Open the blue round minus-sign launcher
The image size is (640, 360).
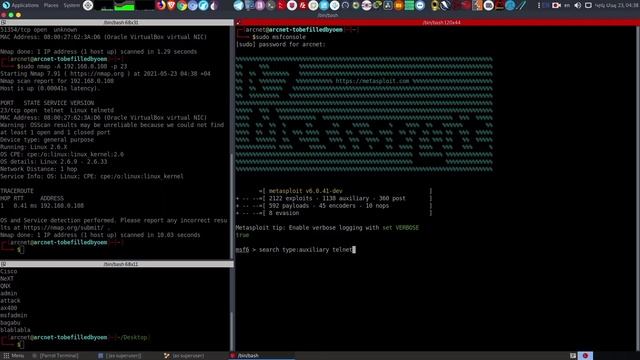[x=420, y=5]
